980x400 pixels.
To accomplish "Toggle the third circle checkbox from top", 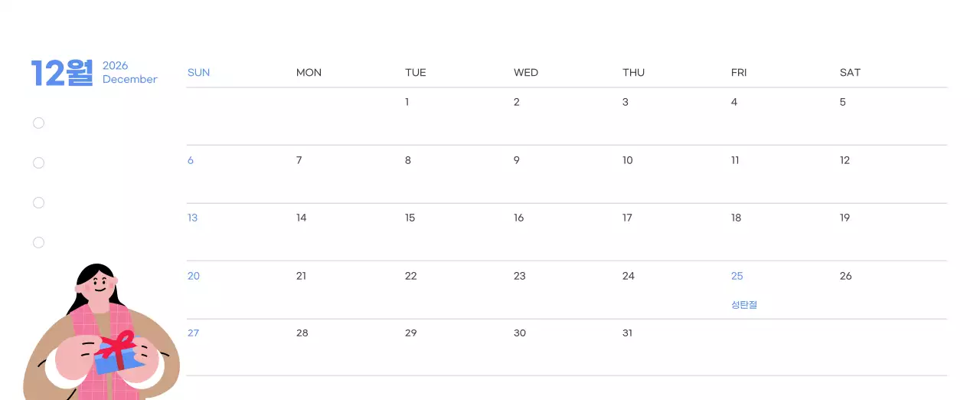I will click(x=38, y=203).
